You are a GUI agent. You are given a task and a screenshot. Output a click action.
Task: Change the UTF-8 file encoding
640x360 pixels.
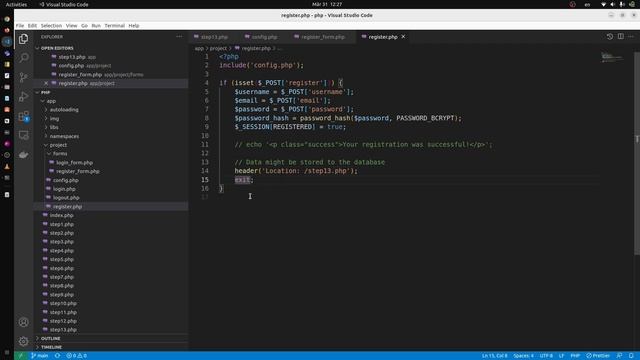546,356
